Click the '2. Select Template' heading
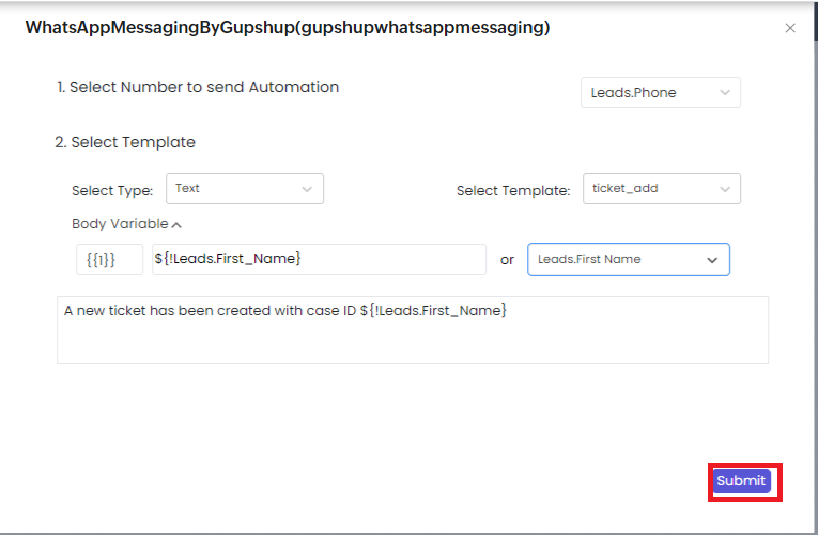Image resolution: width=819 pixels, height=535 pixels. [125, 142]
